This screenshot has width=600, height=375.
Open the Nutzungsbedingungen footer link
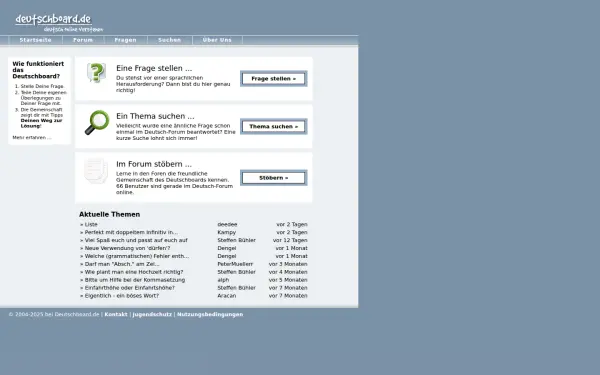pyautogui.click(x=210, y=314)
